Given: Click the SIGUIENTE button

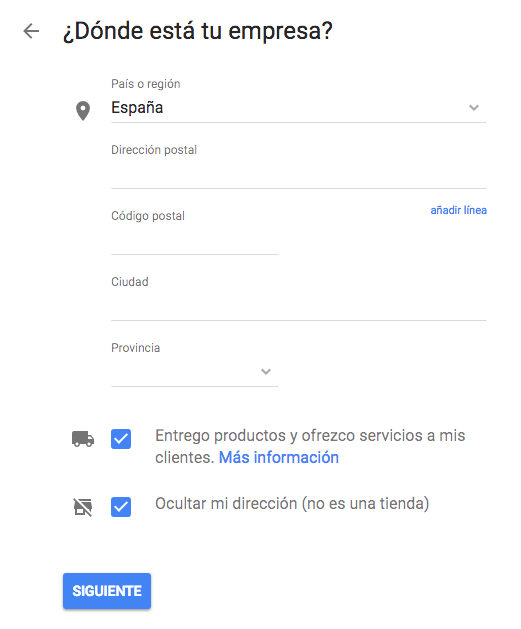Looking at the screenshot, I should pyautogui.click(x=107, y=591).
